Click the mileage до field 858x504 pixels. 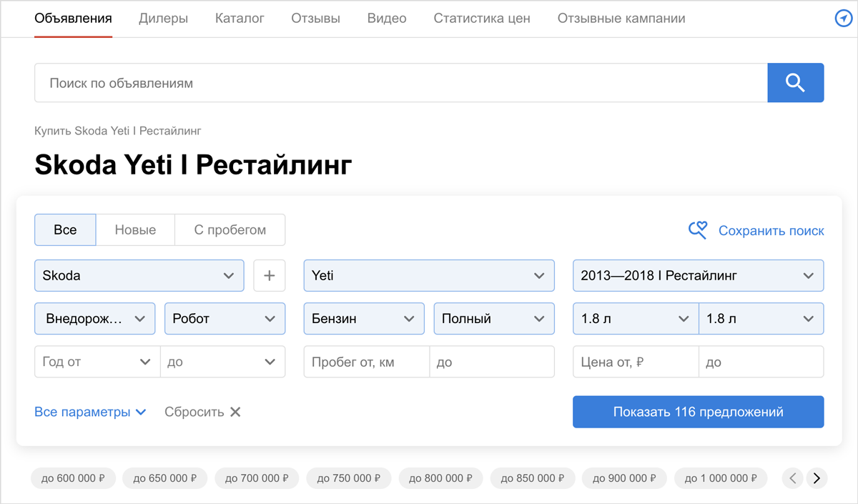pyautogui.click(x=492, y=362)
